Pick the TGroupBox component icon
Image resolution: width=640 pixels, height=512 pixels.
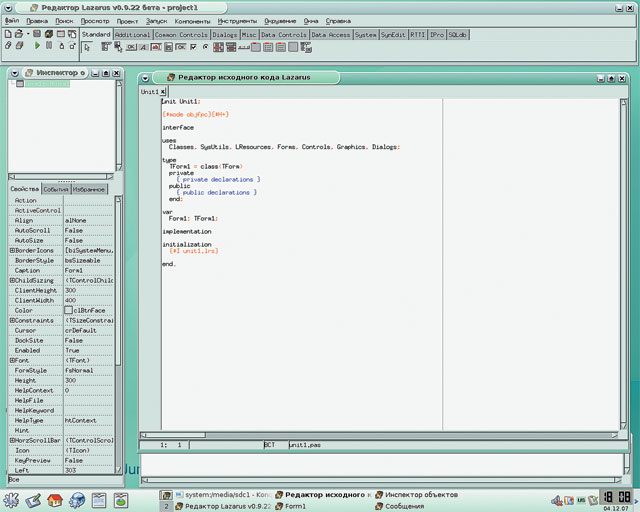256,47
